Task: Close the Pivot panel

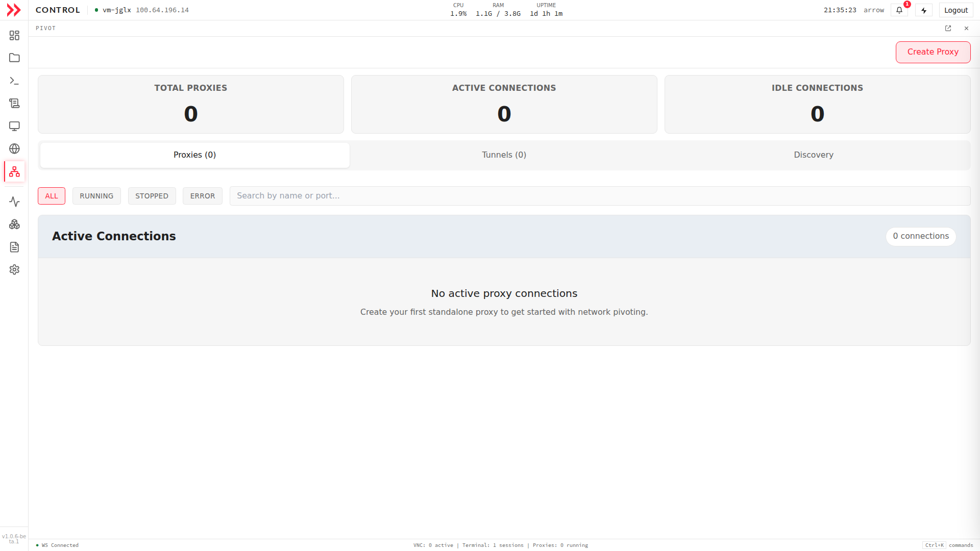Action: click(x=966, y=28)
